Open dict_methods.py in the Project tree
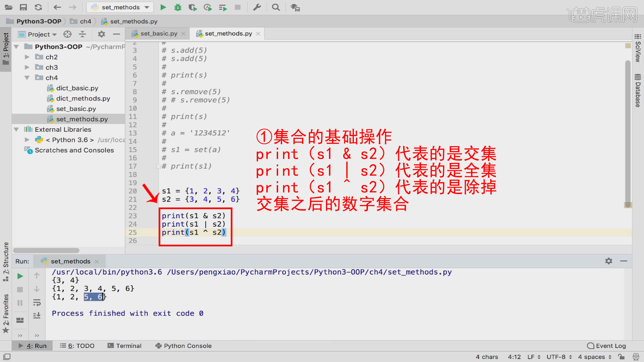Image resolution: width=644 pixels, height=362 pixels. coord(83,99)
